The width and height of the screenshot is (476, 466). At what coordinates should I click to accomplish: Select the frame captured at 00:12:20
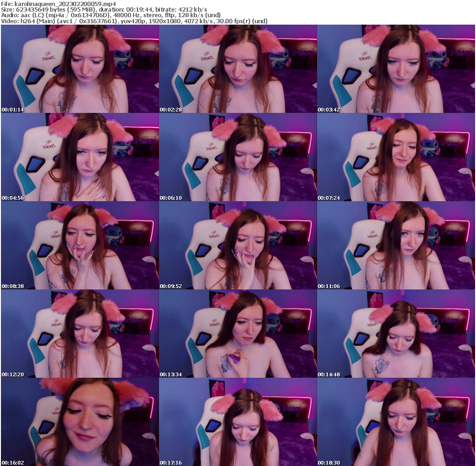tap(79, 332)
